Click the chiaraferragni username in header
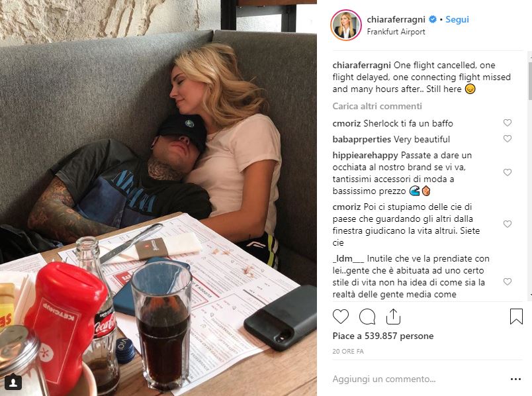The image size is (532, 396). click(x=396, y=19)
